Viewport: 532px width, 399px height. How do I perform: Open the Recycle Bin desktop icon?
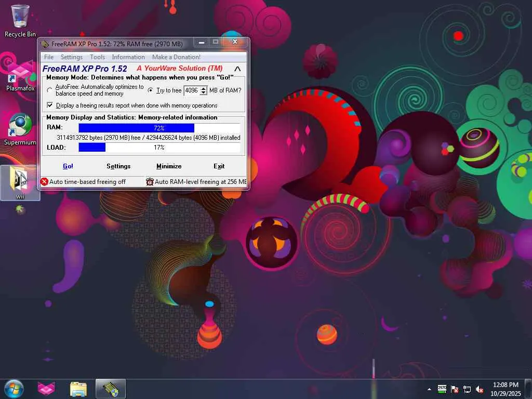coord(20,21)
